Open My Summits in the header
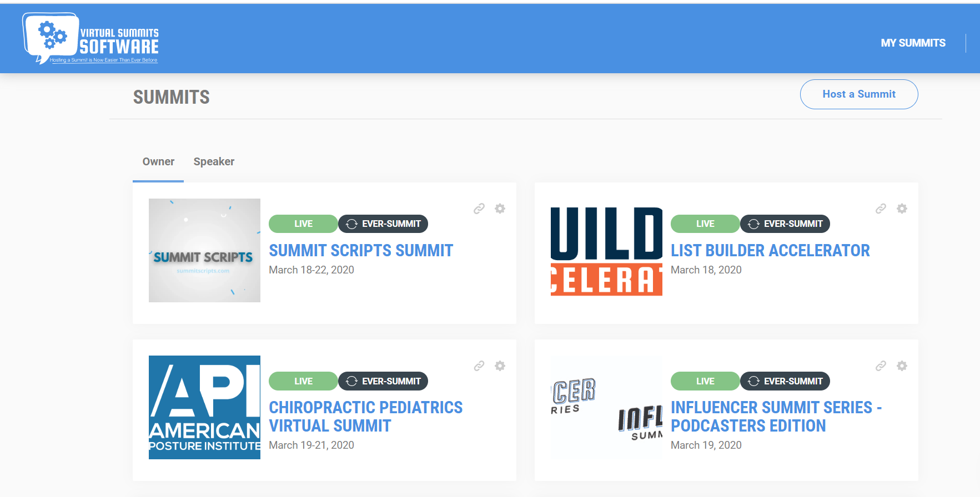This screenshot has width=980, height=497. point(913,43)
